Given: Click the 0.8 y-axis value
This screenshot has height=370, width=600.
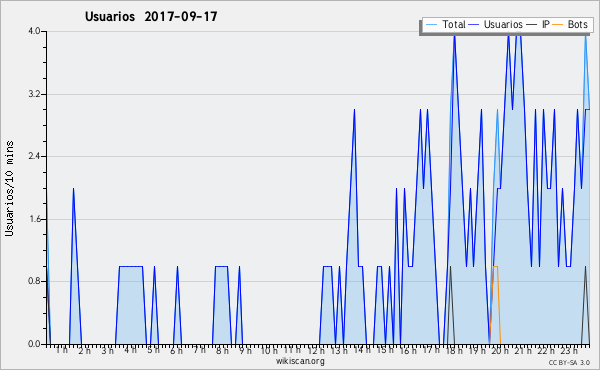Looking at the screenshot, I should click(34, 282).
